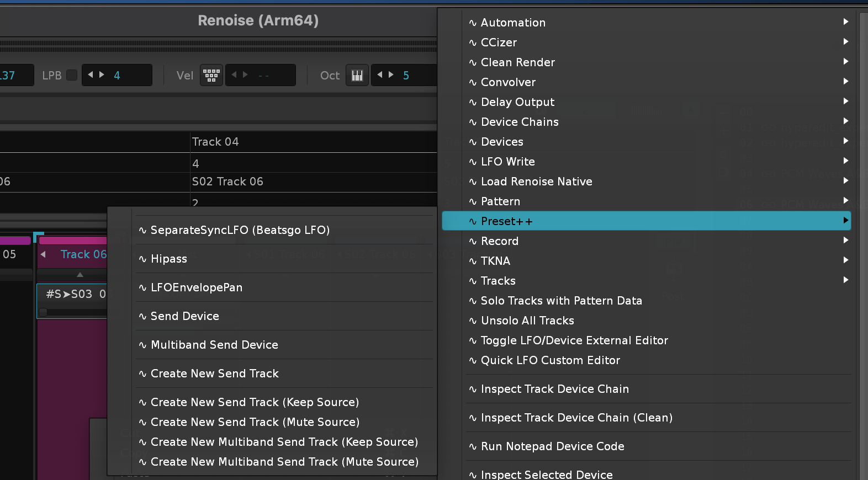Collapse Track 06 with left arrow
868x480 pixels.
click(43, 254)
